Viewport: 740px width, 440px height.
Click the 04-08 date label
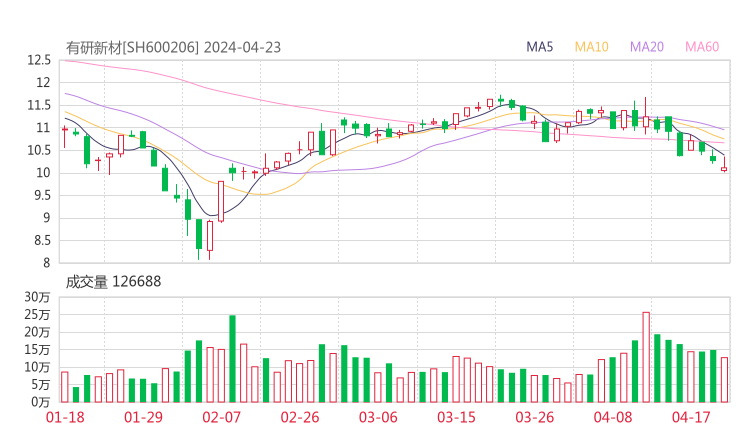coord(613,417)
